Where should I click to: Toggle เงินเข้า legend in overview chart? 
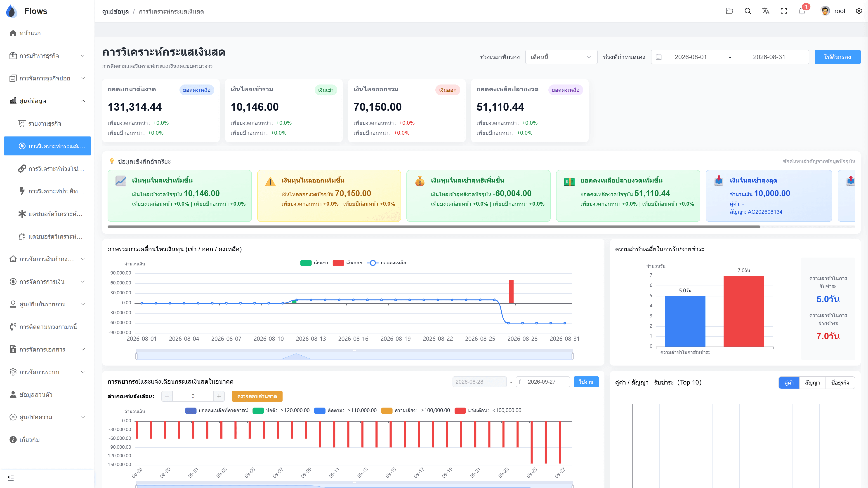[314, 263]
